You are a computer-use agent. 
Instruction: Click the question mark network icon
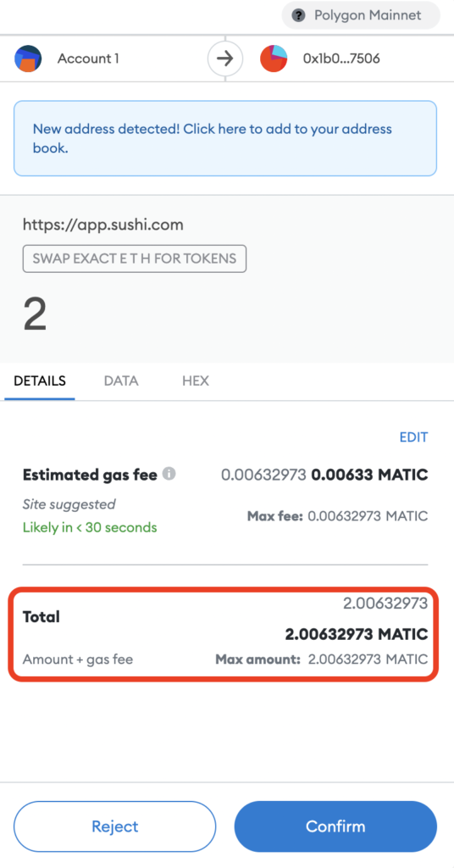click(x=299, y=15)
